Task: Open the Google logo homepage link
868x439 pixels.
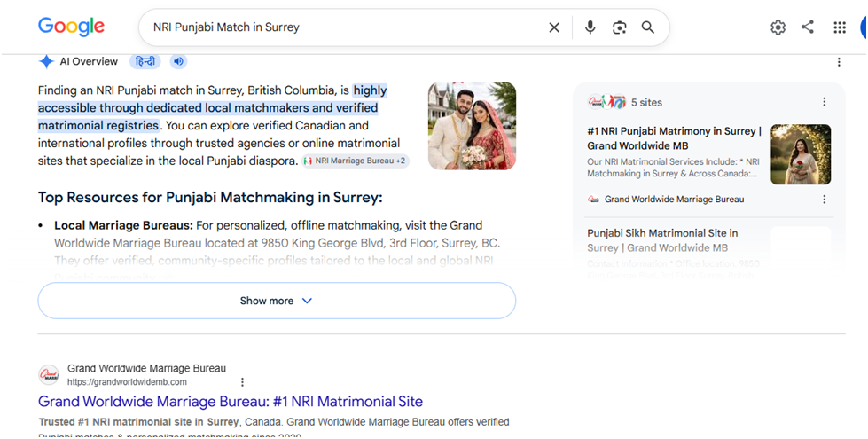Action: (x=71, y=27)
